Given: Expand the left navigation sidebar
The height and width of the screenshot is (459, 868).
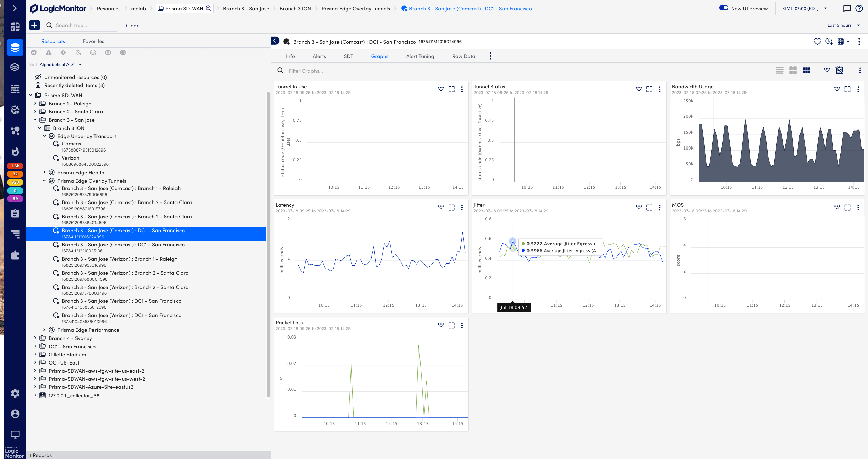Looking at the screenshot, I should pos(15,8).
